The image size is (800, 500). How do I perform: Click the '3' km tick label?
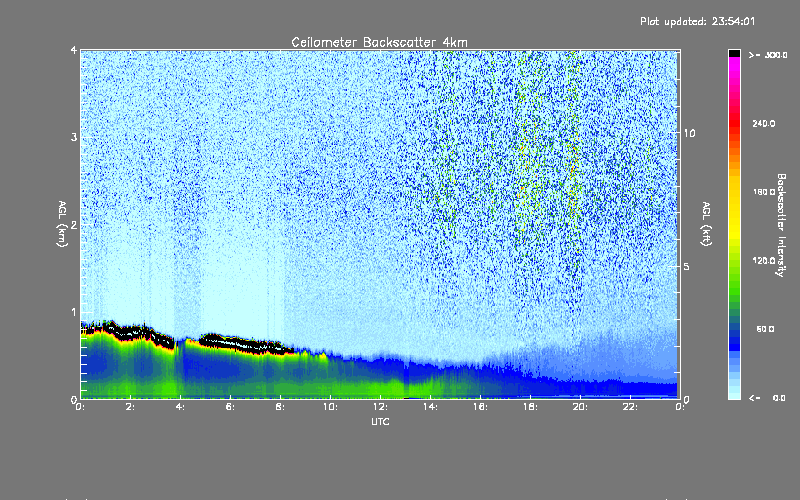(x=74, y=137)
